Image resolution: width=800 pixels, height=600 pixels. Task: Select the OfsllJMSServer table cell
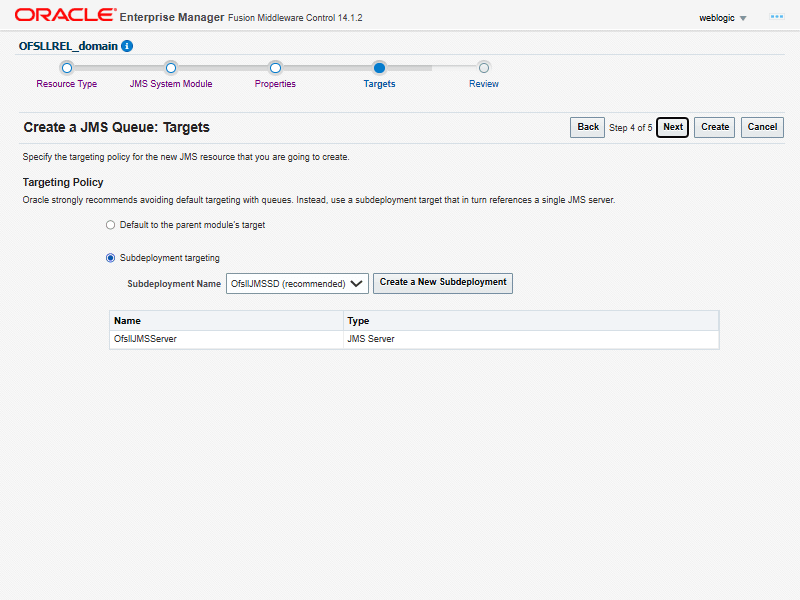226,339
